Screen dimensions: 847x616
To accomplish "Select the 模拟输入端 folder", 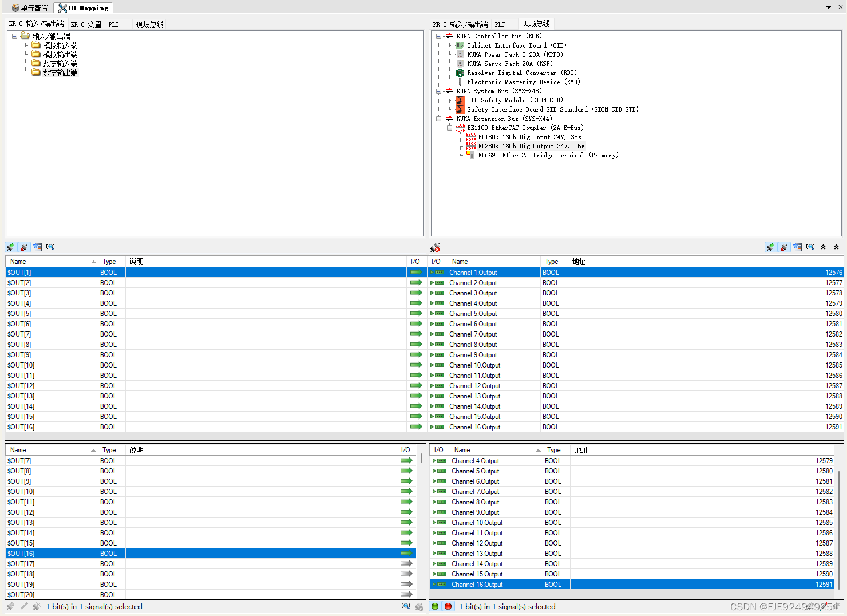I will pos(55,45).
